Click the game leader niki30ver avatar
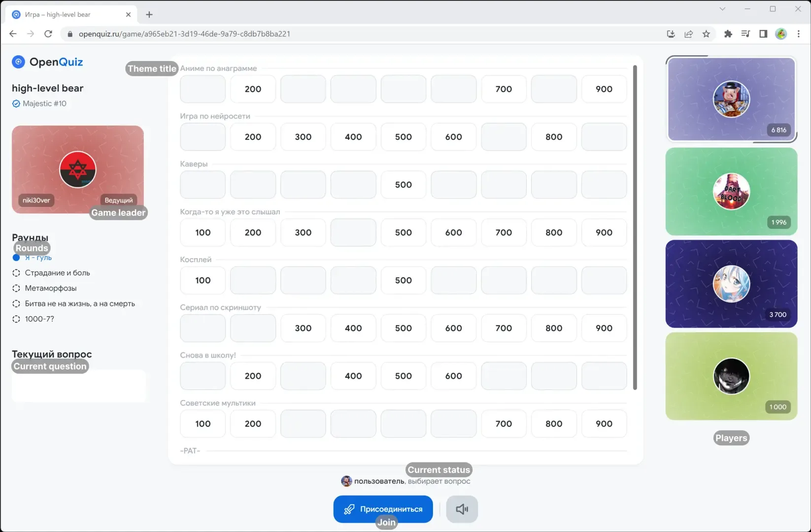Image resolution: width=811 pixels, height=532 pixels. click(78, 169)
